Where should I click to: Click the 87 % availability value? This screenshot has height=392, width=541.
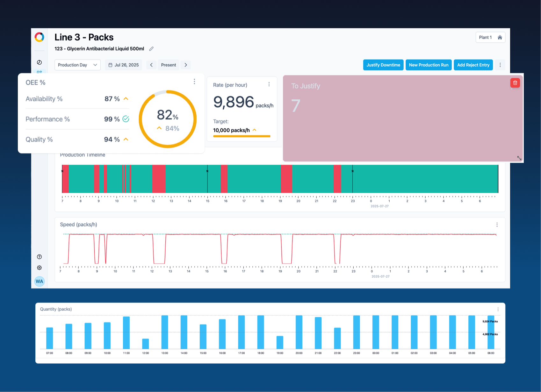112,99
